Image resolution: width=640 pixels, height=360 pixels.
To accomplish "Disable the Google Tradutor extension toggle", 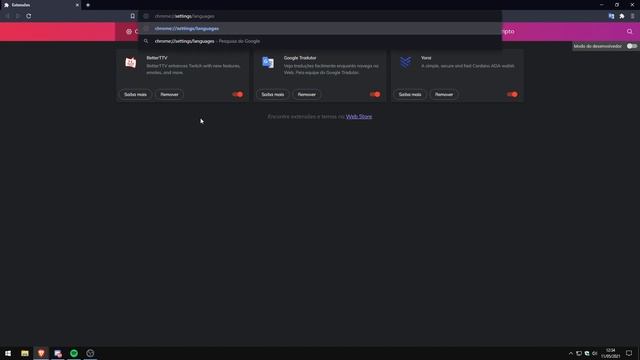I will click(x=375, y=94).
